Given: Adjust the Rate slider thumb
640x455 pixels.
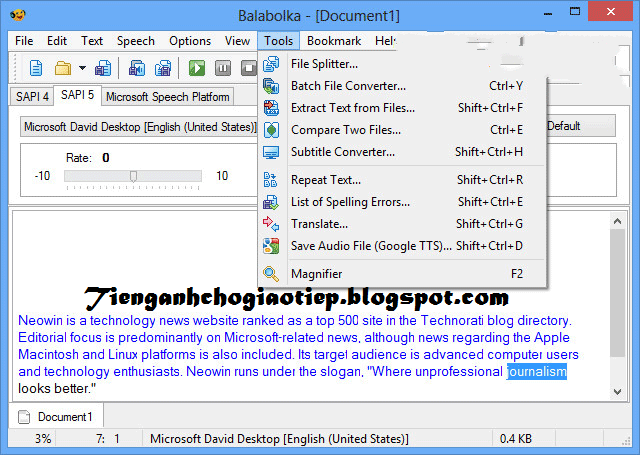Looking at the screenshot, I should point(133,176).
